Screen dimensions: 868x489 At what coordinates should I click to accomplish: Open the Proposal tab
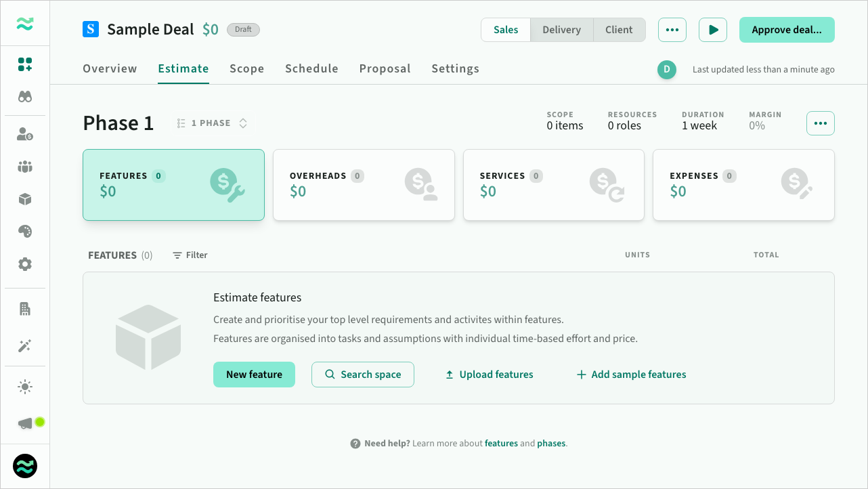(x=385, y=68)
